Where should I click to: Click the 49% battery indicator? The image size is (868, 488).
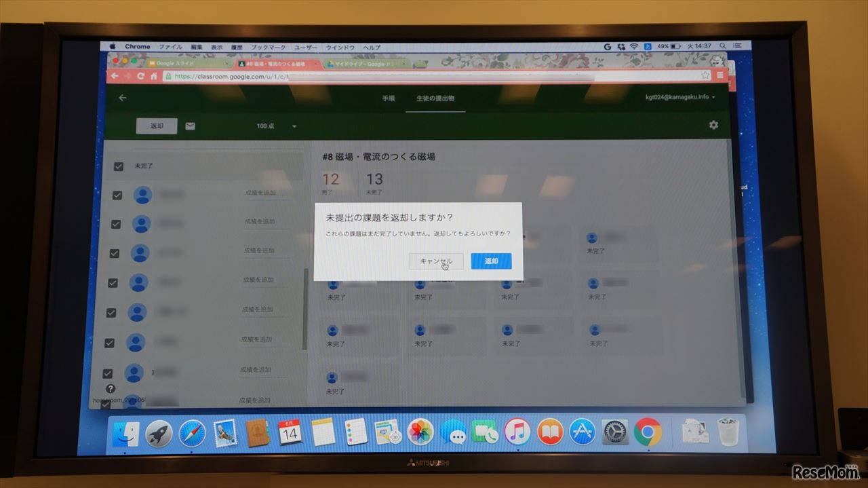pyautogui.click(x=667, y=46)
